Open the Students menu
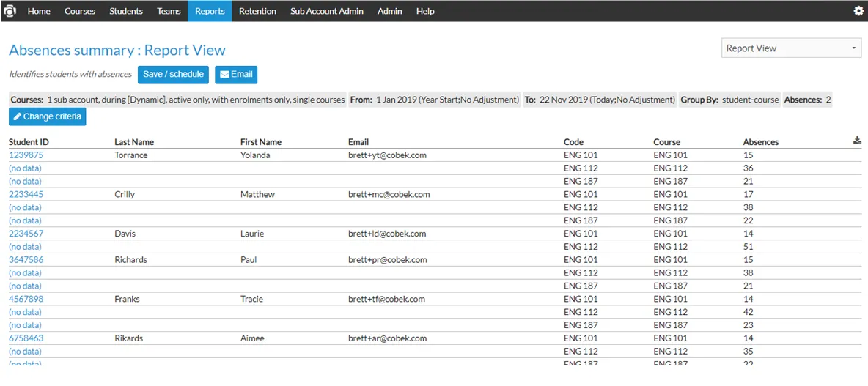This screenshot has width=868, height=386. [125, 11]
